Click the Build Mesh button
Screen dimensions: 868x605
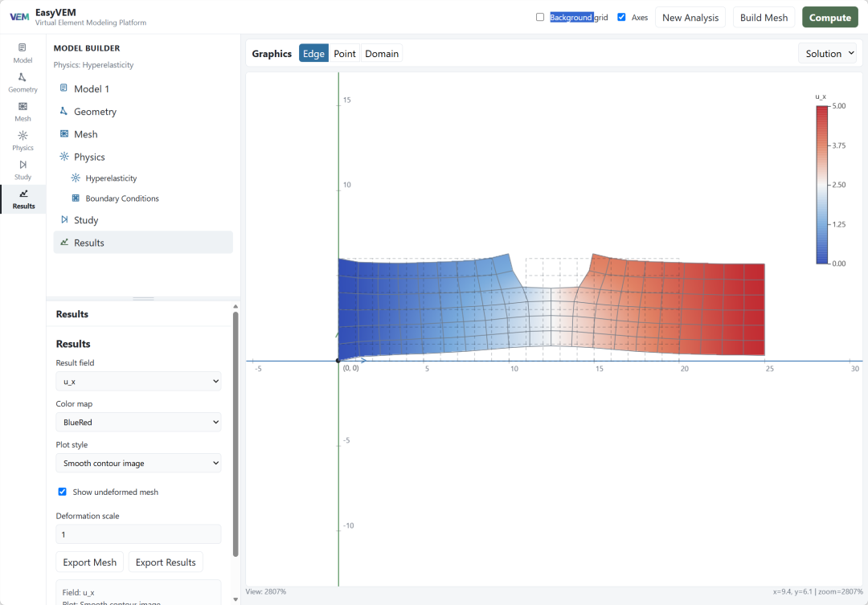pyautogui.click(x=764, y=17)
